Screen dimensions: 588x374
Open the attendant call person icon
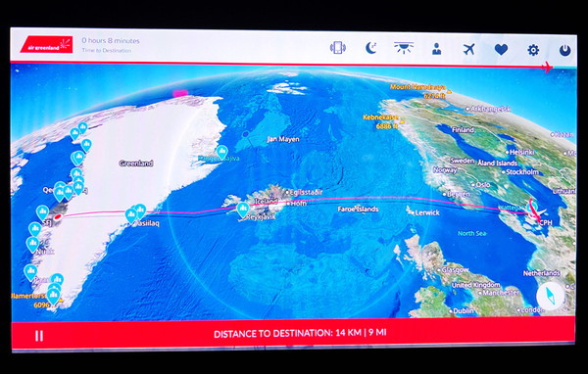pyautogui.click(x=436, y=49)
